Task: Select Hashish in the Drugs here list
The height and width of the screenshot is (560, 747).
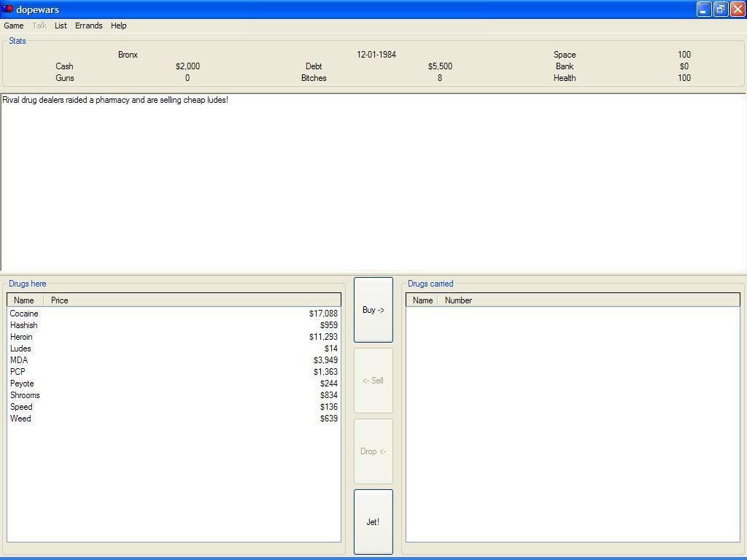Action: tap(24, 325)
